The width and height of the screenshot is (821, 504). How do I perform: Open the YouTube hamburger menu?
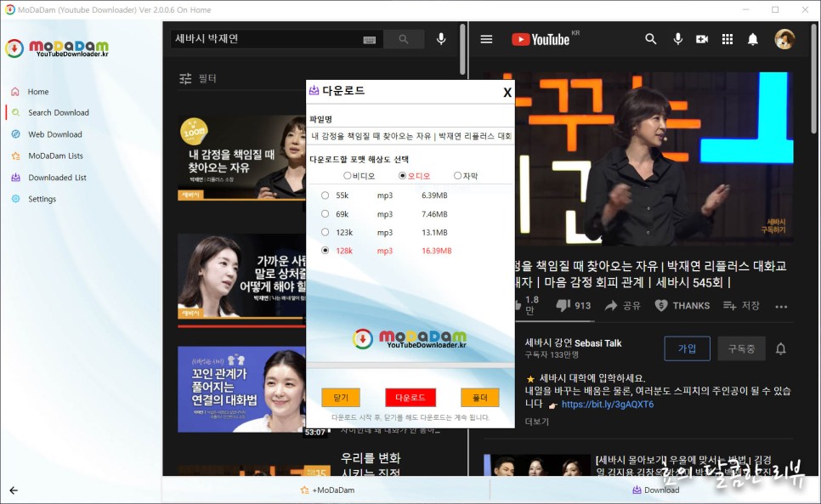point(486,38)
